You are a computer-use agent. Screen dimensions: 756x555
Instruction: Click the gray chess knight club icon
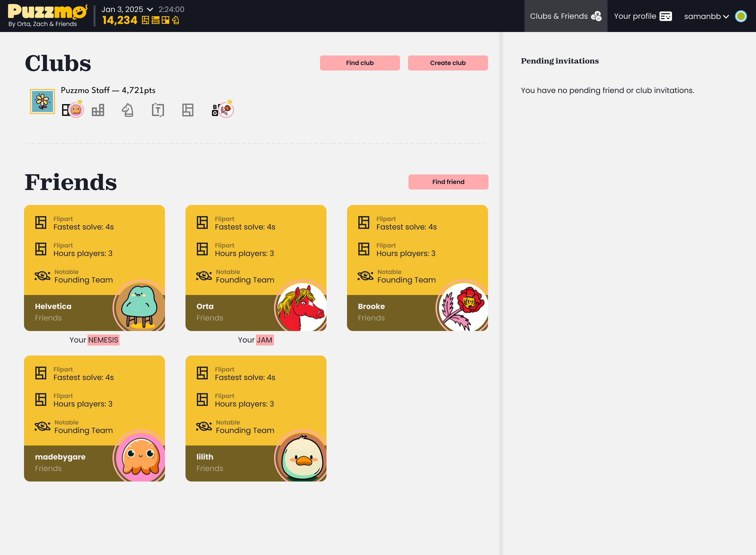click(128, 110)
